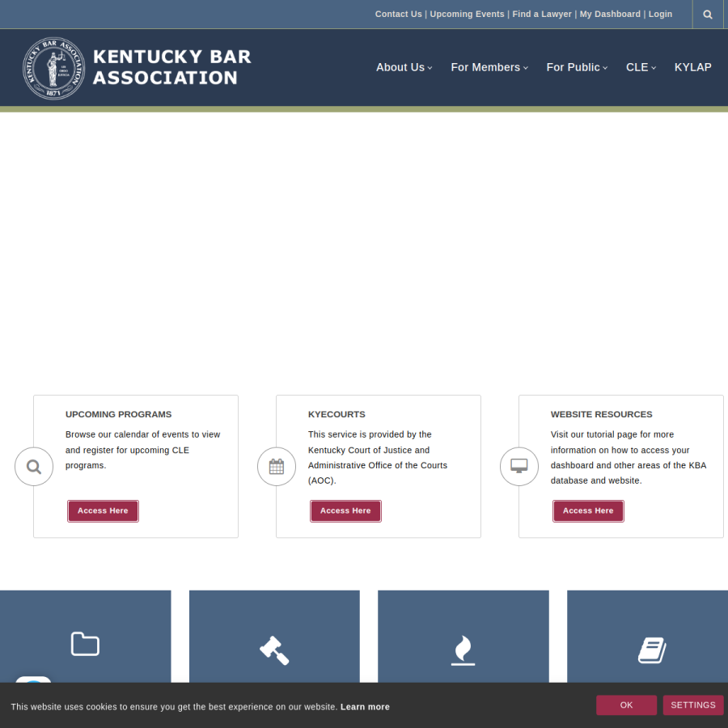728x728 pixels.
Task: Click the Kentucky Bar Association title text
Action: 171,67
